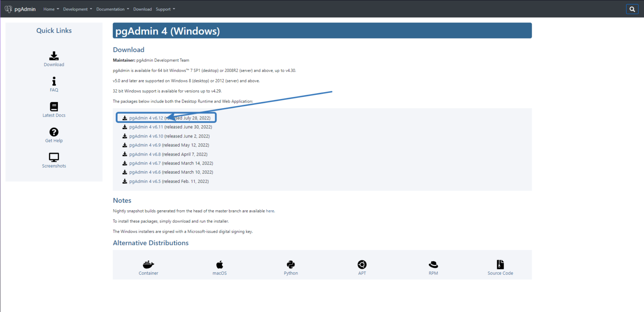Click the Quick Links heading
Image resolution: width=644 pixels, height=312 pixels.
54,31
